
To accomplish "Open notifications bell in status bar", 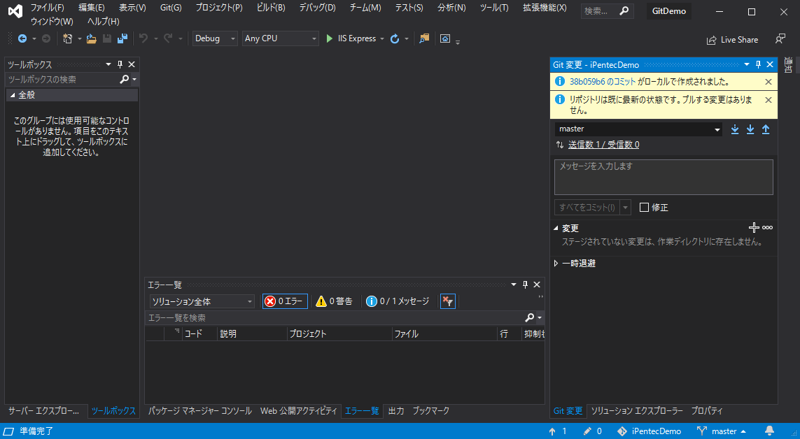I will pos(769,431).
